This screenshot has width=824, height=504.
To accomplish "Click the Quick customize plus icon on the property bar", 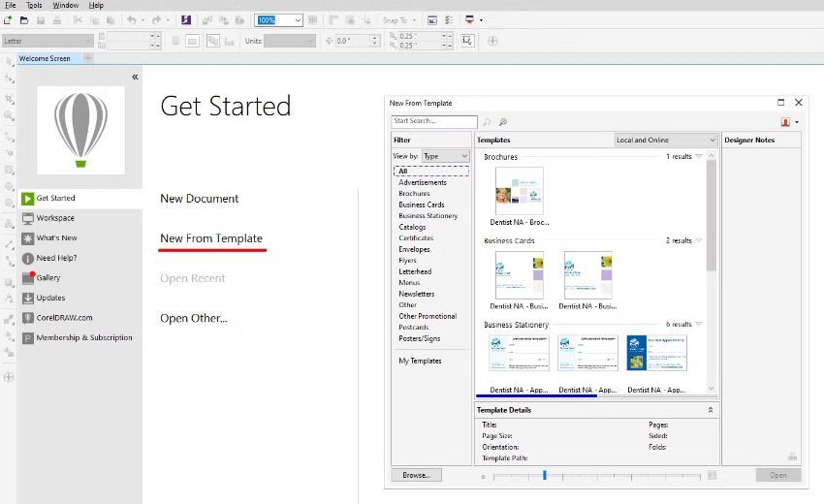I will click(492, 41).
